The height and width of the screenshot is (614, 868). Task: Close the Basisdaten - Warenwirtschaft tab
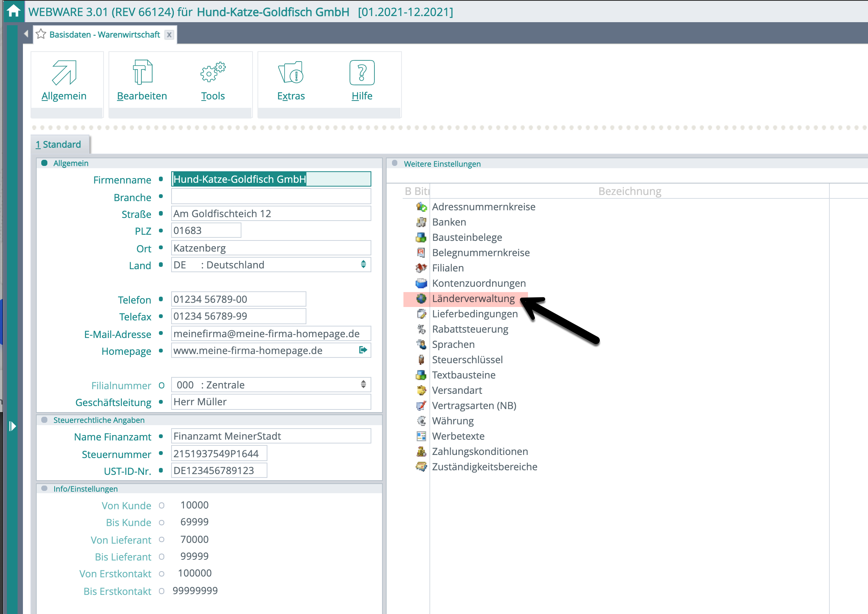tap(169, 35)
